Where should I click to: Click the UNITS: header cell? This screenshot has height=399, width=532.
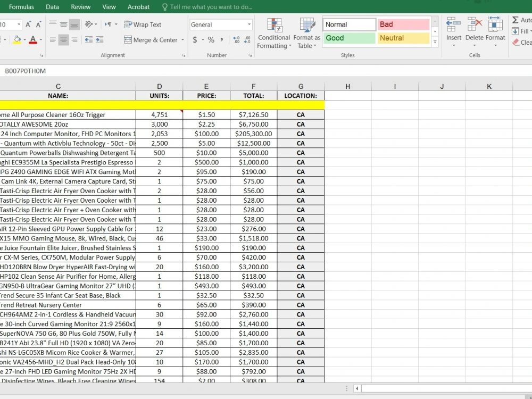pyautogui.click(x=159, y=96)
